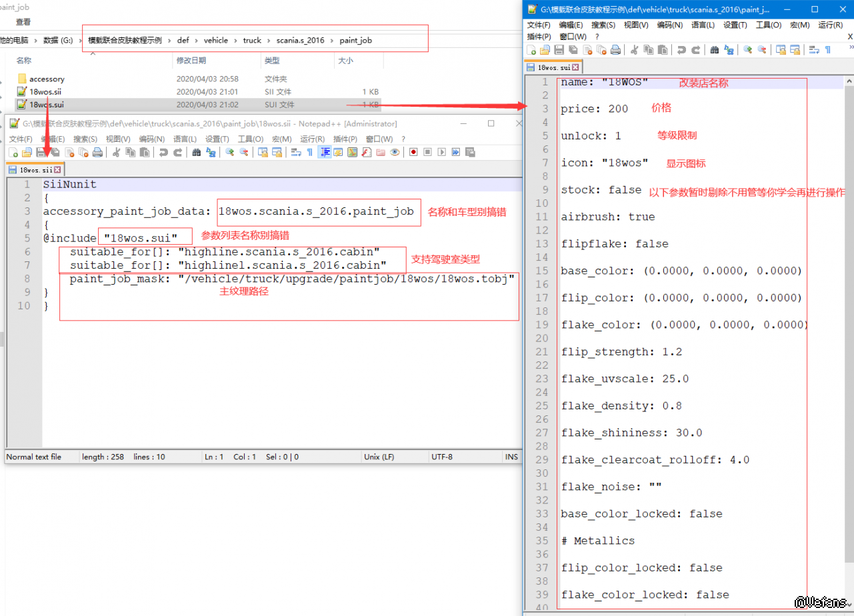Screen dimensions: 854x616
Task: Click vehicle in Explorer address path
Action: [x=216, y=41]
